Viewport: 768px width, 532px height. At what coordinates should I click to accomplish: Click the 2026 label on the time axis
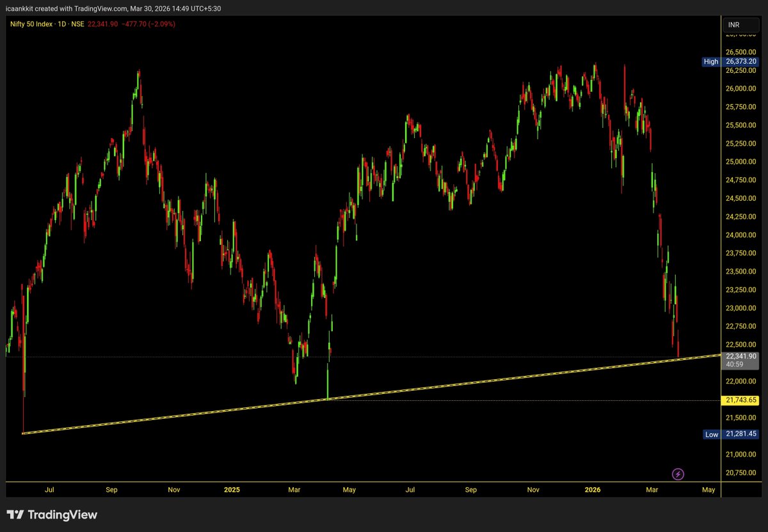coord(592,489)
